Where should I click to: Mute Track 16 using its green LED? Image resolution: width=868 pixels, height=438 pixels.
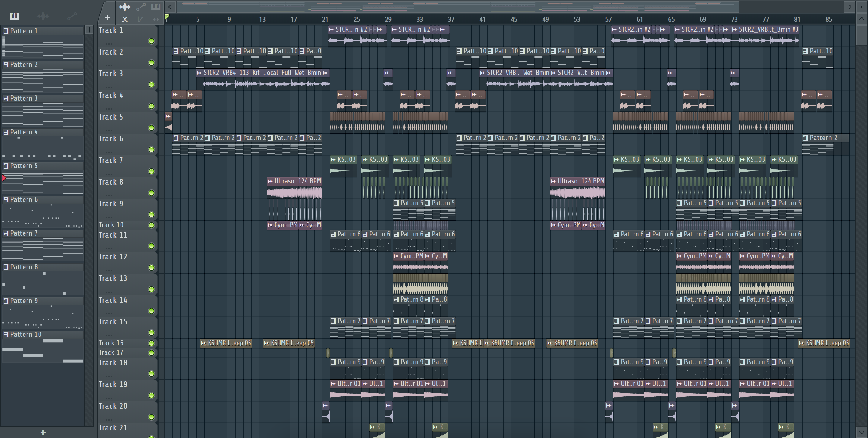[x=152, y=343]
